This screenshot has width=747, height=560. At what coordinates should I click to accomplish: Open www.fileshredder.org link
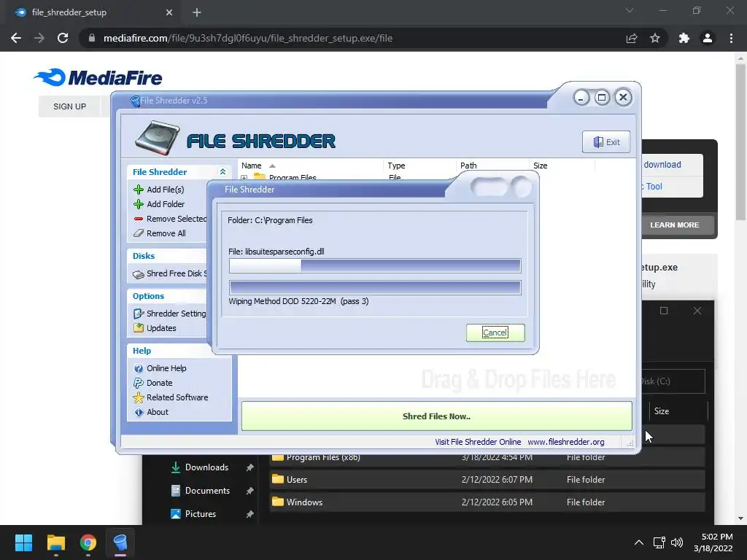[x=566, y=442]
